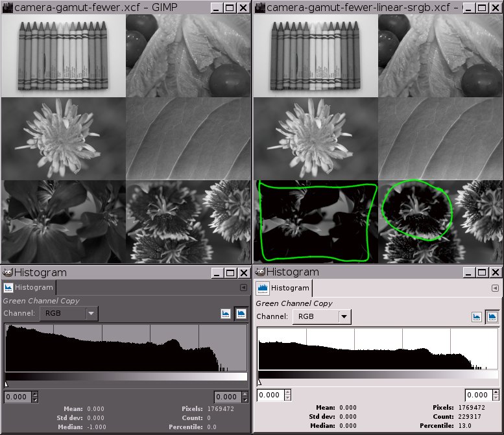Click Median value -1.000 in left Histogram
This screenshot has width=504, height=435.
click(97, 427)
